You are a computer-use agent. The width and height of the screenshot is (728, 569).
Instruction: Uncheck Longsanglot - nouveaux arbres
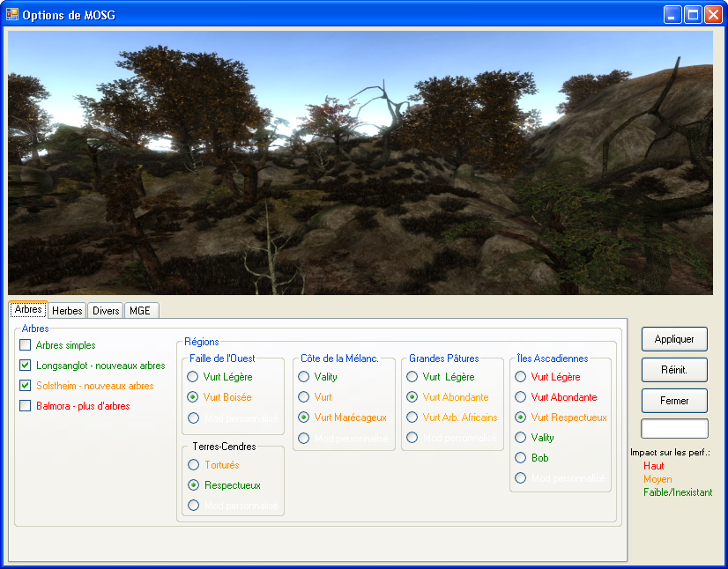25,366
